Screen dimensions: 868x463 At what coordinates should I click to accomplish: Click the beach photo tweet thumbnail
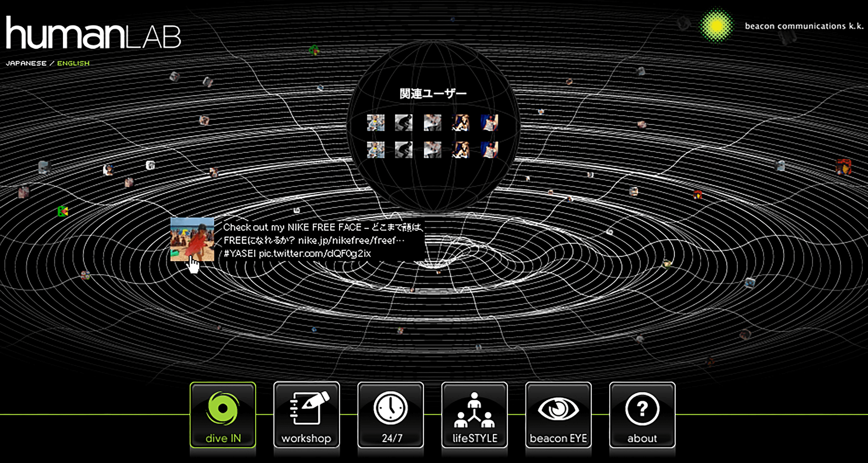192,239
